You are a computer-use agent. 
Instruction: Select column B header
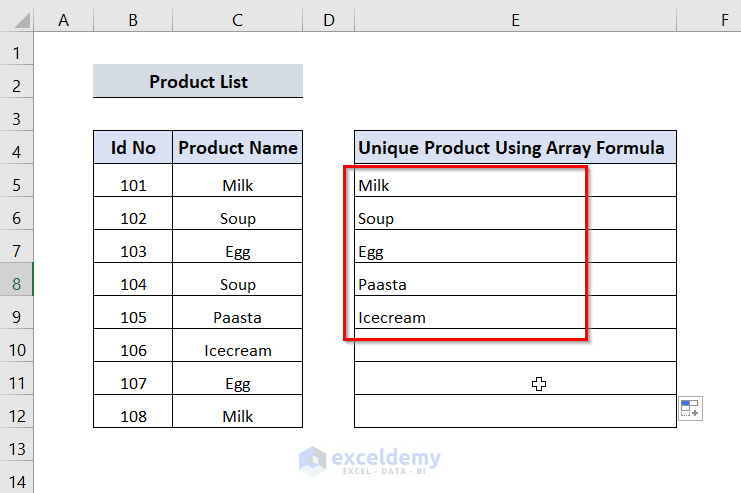tap(133, 17)
